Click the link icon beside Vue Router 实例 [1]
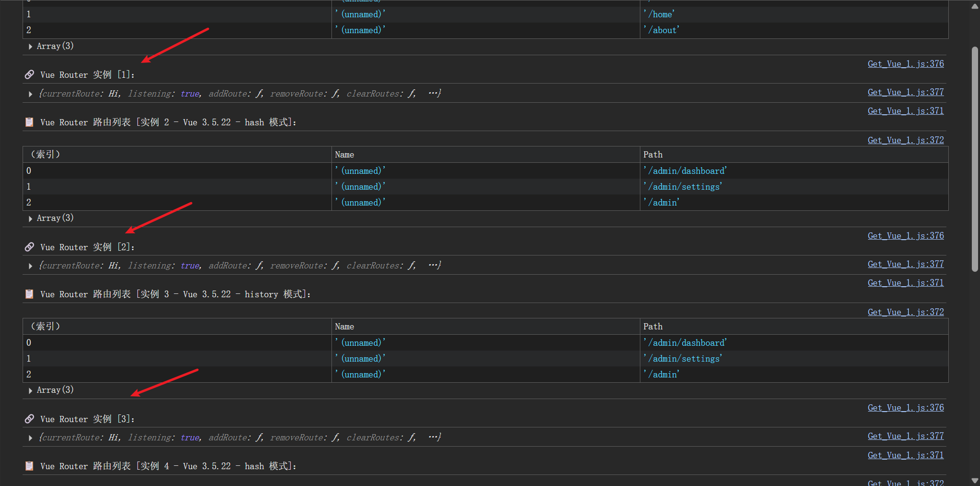The width and height of the screenshot is (980, 486). point(29,74)
